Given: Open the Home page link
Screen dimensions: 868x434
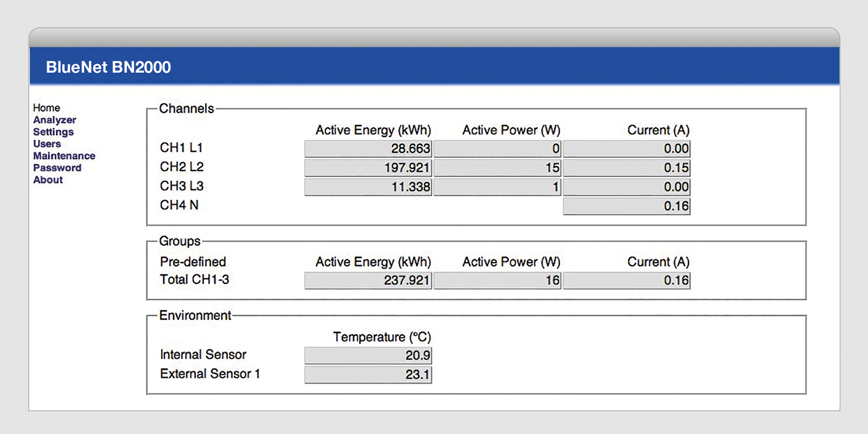Looking at the screenshot, I should coord(47,108).
